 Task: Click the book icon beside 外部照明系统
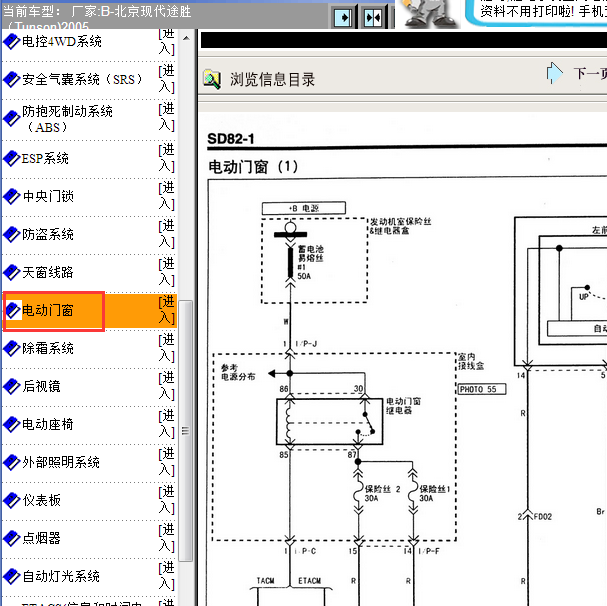(11, 462)
